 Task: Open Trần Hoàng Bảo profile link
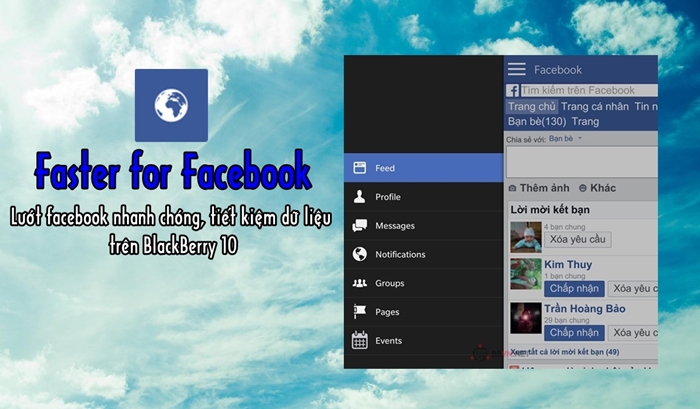tap(584, 309)
